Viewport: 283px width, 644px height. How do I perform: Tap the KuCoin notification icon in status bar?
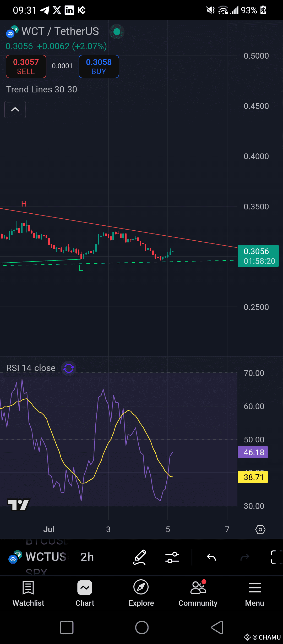81,10
